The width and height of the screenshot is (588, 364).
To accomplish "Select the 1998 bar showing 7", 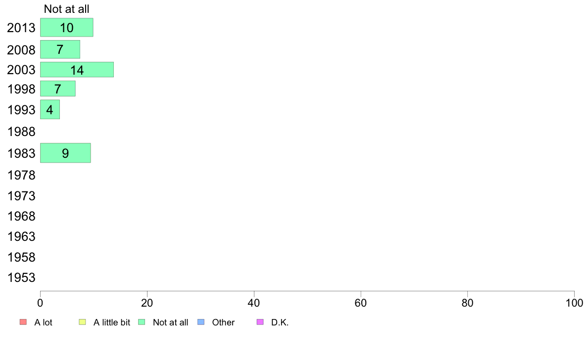I will click(58, 89).
